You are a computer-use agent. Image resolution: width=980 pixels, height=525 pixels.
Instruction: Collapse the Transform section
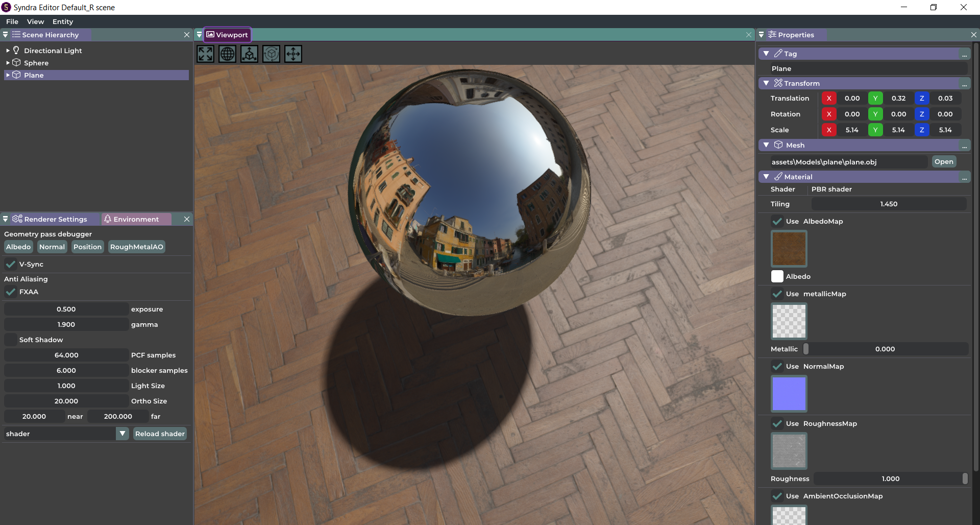coord(766,83)
